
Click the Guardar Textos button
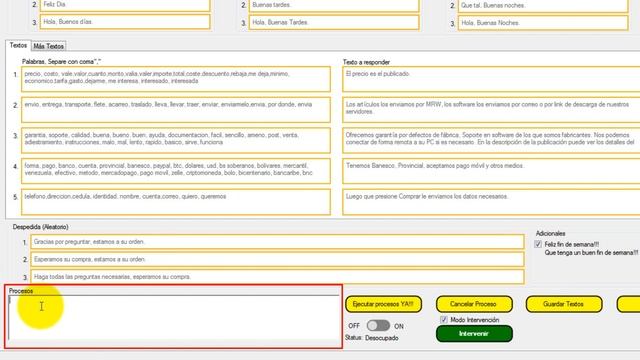tap(563, 304)
